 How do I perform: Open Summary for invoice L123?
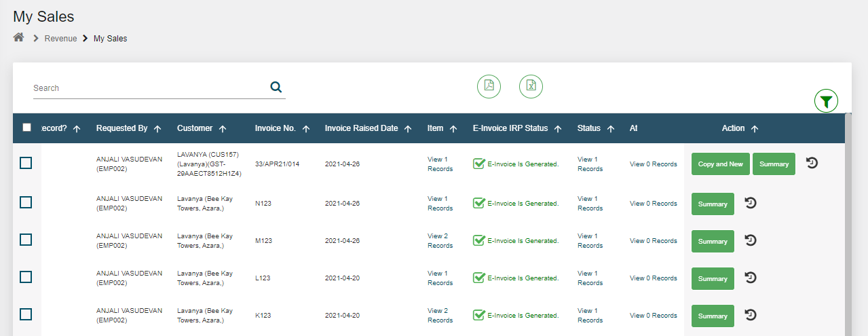point(713,278)
